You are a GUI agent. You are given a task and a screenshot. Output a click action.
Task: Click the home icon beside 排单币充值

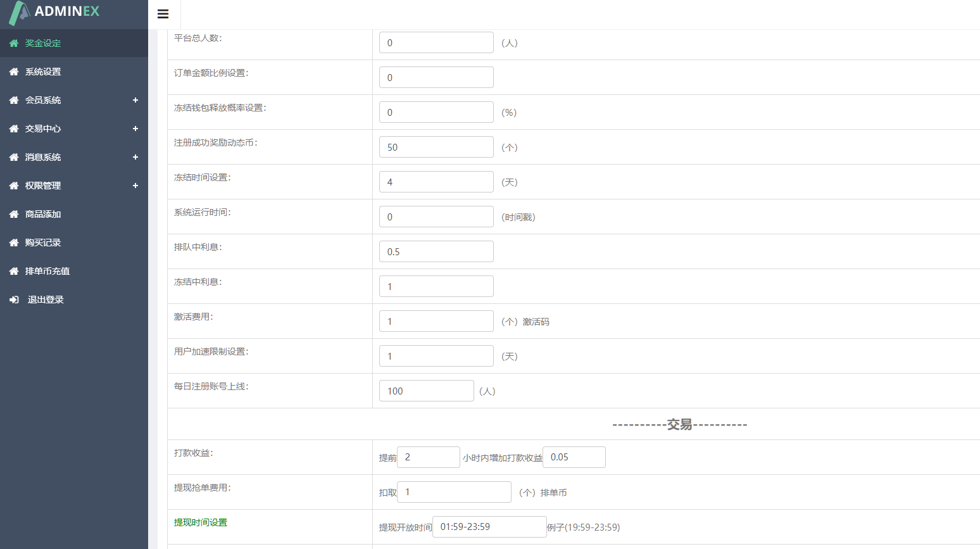click(x=14, y=271)
